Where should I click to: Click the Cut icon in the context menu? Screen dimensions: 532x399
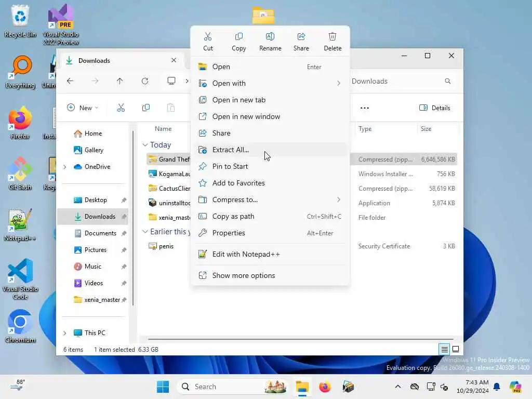click(x=208, y=42)
